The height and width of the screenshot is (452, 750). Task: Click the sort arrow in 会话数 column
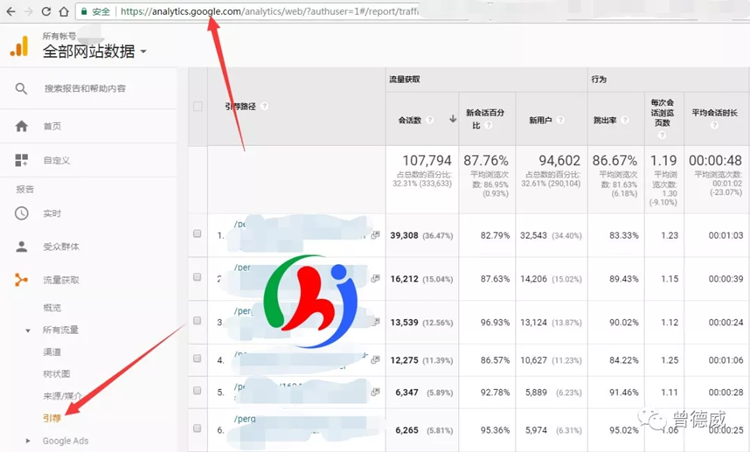pyautogui.click(x=452, y=119)
